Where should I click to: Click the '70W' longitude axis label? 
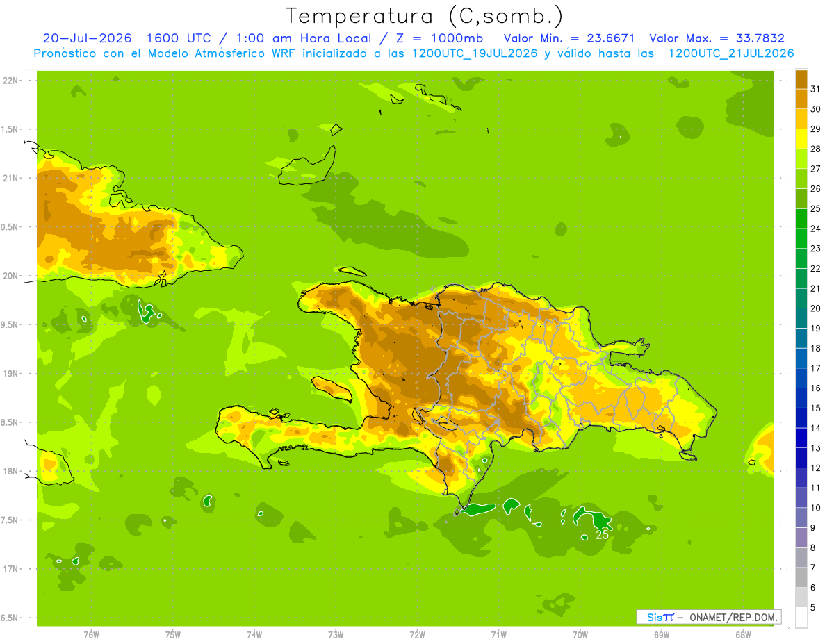(580, 634)
